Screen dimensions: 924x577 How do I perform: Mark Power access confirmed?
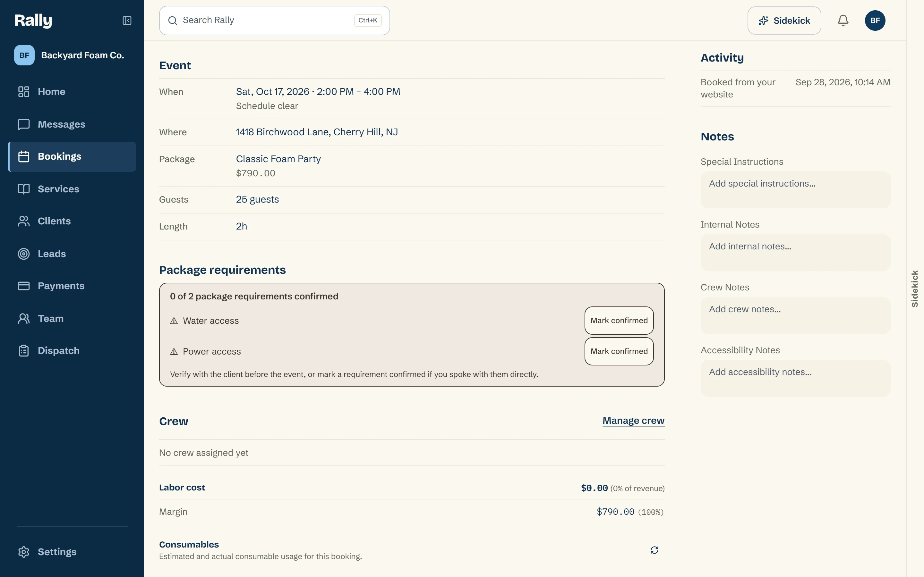coord(619,351)
